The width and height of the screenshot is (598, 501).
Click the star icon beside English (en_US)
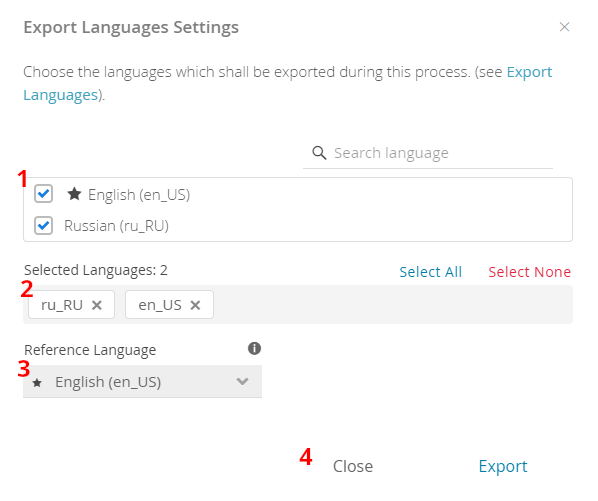(x=74, y=194)
